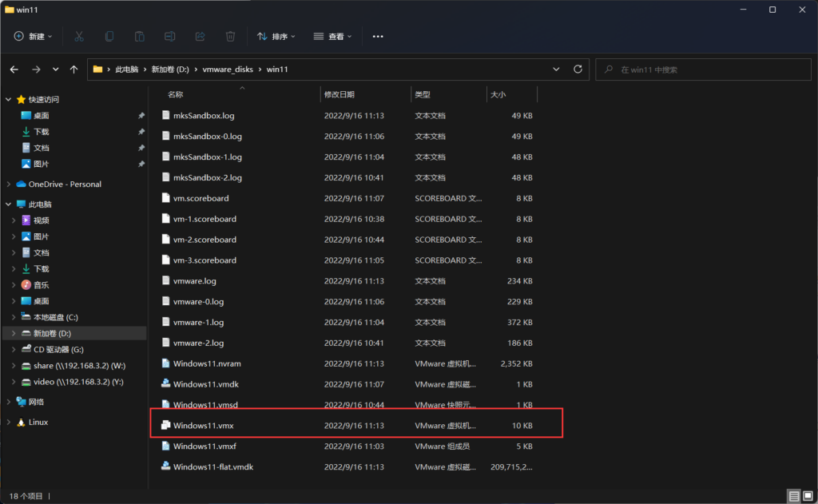This screenshot has width=818, height=504.
Task: Collapse the Quick access (快速访问) tree
Action: (8, 99)
